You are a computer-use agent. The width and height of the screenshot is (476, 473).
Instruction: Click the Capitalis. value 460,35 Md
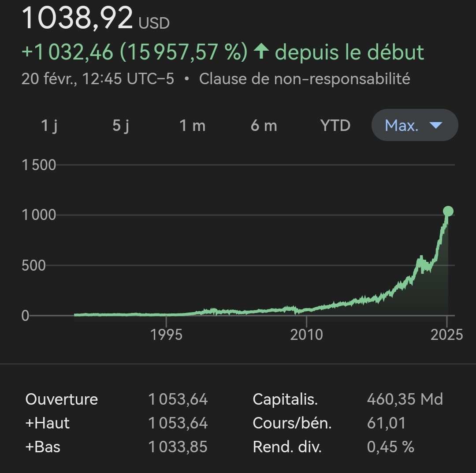[x=405, y=399]
